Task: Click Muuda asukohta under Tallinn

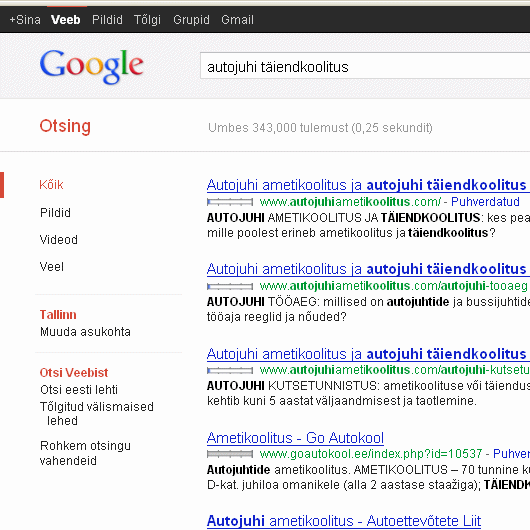Action: tap(85, 332)
